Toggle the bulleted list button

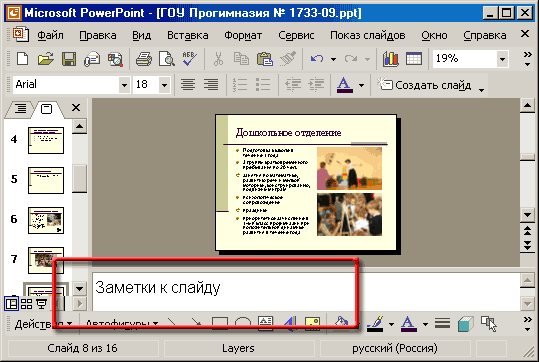[263, 84]
